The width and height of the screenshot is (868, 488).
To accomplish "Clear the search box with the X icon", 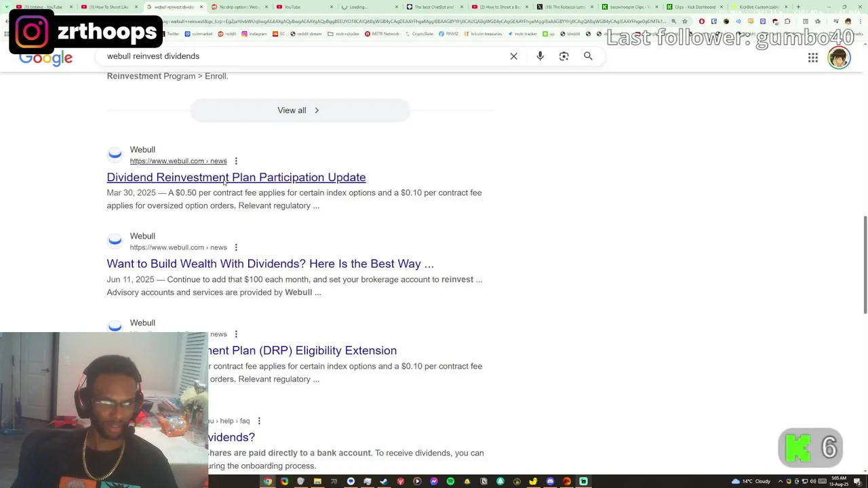I will 513,56.
